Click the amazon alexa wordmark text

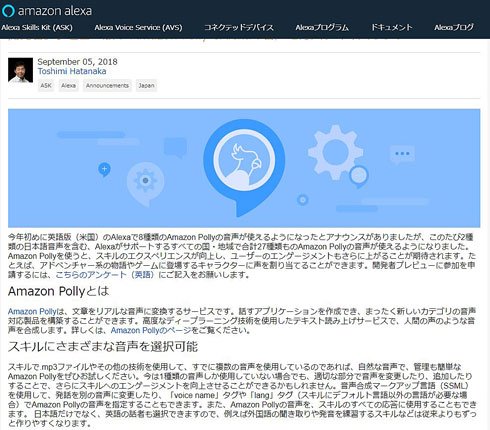pyautogui.click(x=55, y=11)
